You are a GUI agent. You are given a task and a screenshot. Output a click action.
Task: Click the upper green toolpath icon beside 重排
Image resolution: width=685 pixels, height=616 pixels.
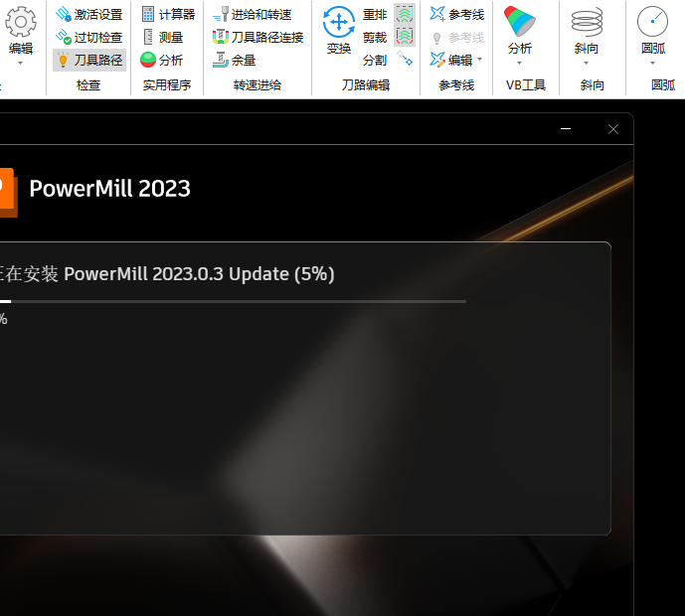(x=405, y=14)
